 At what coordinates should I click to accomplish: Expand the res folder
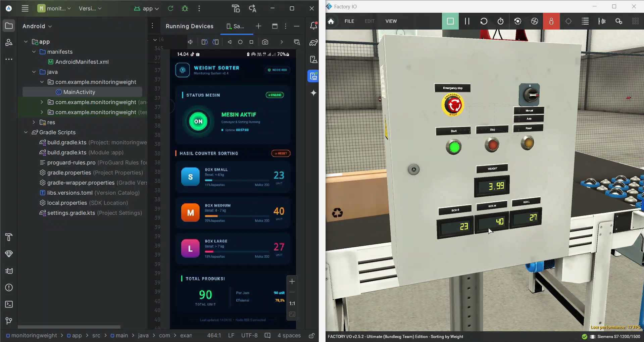(34, 122)
